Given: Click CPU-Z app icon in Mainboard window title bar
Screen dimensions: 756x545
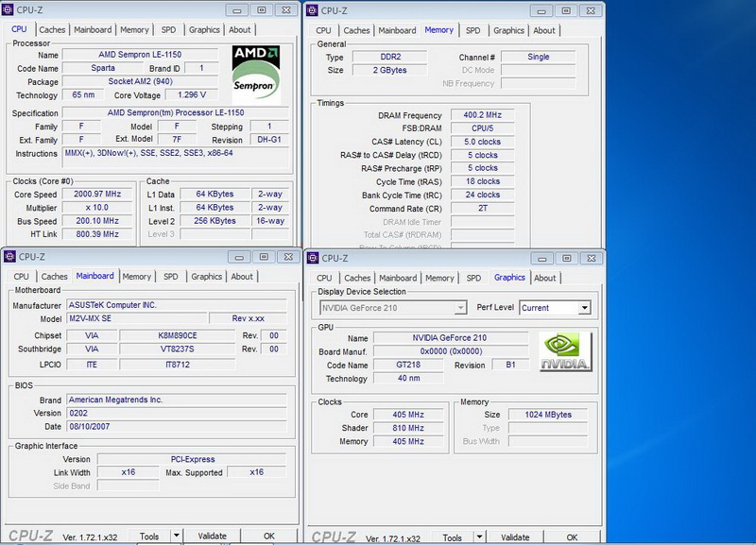Looking at the screenshot, I should pyautogui.click(x=9, y=256).
